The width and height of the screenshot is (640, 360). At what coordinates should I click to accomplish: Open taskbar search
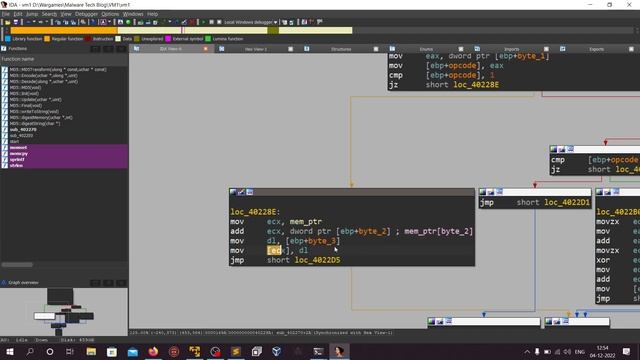[x=30, y=351]
